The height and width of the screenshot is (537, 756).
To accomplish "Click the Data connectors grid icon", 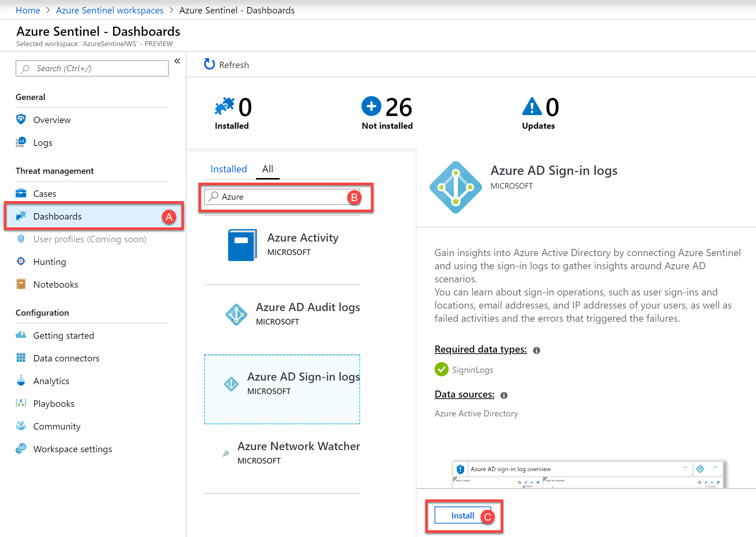I will pyautogui.click(x=21, y=358).
